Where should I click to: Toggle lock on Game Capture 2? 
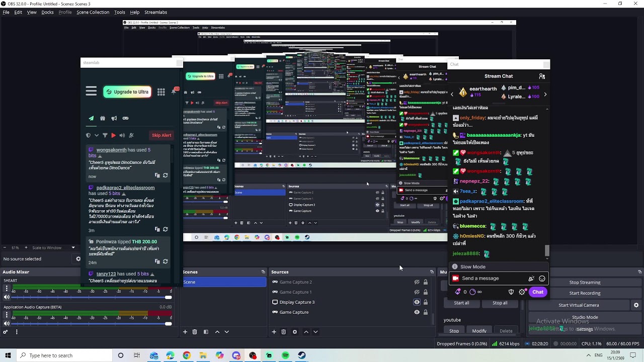click(426, 282)
